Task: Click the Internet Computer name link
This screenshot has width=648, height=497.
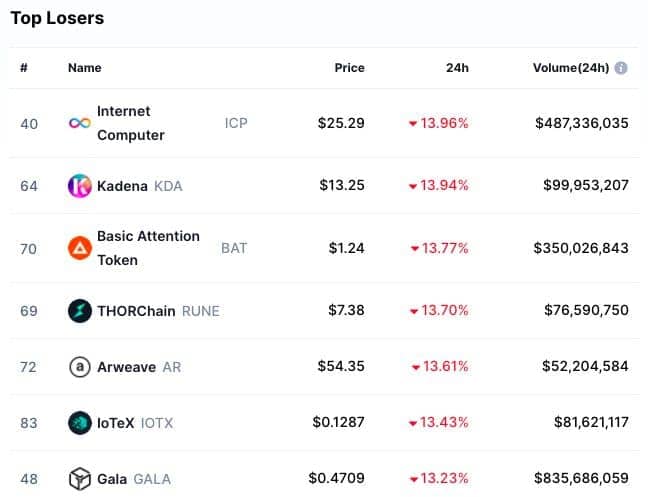Action: [131, 123]
